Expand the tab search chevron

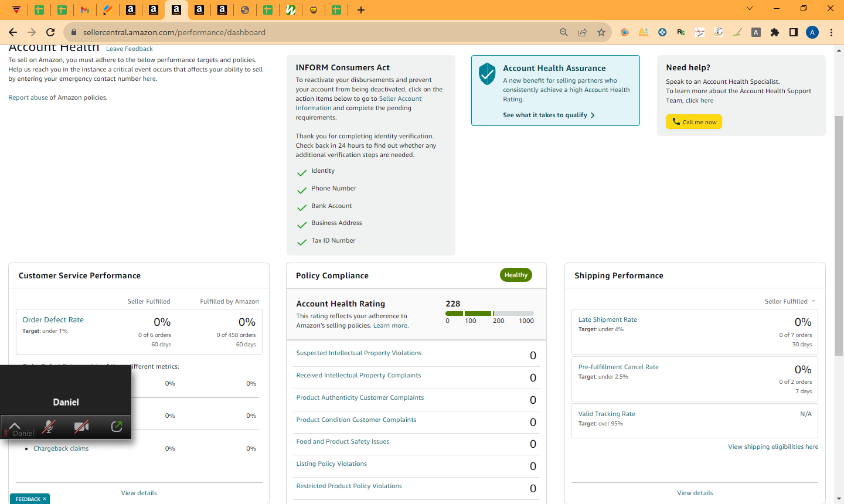[x=750, y=9]
